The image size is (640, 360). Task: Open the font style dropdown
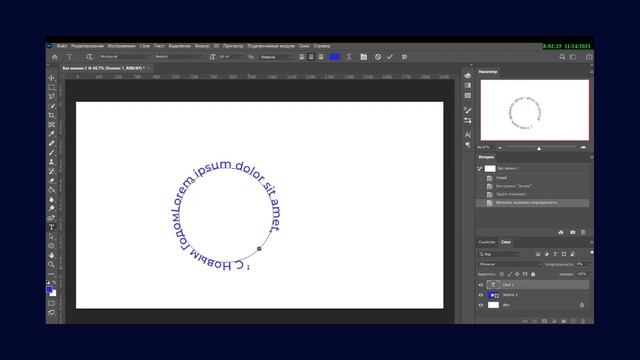pyautogui.click(x=178, y=57)
